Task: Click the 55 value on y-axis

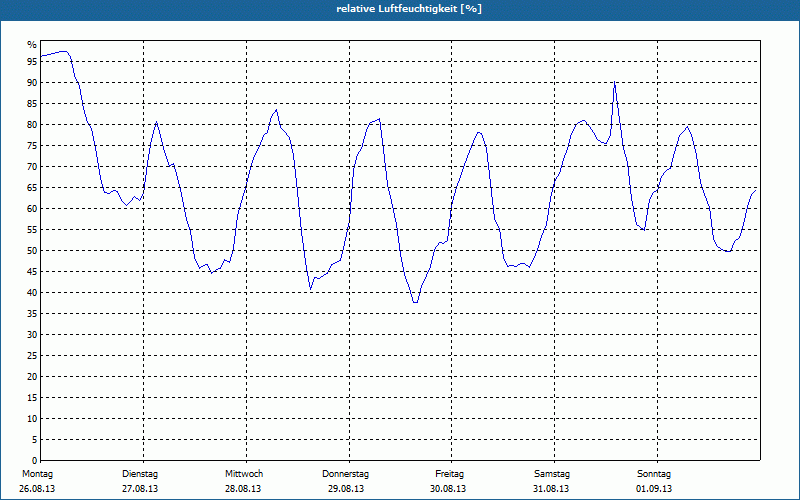Action: click(32, 230)
